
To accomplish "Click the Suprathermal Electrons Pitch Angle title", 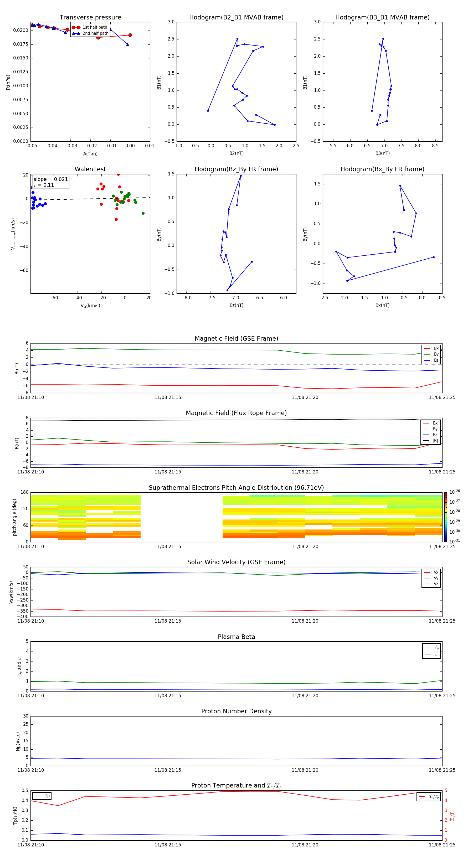I will [x=236, y=488].
